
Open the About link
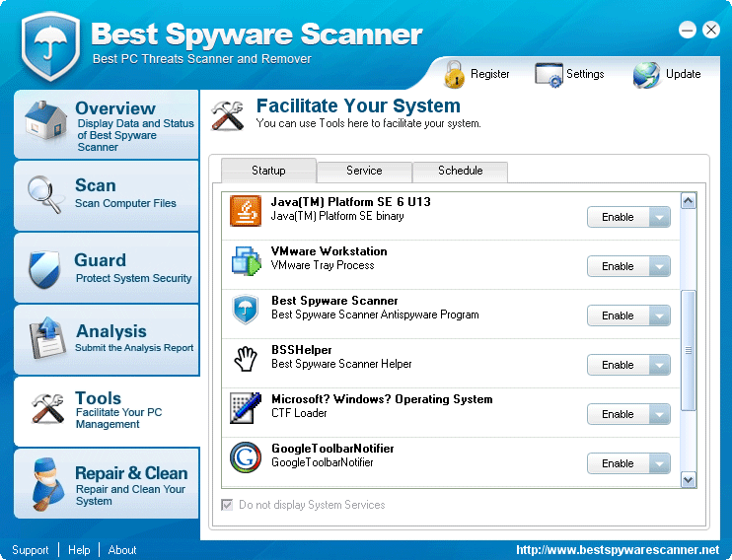click(x=122, y=550)
